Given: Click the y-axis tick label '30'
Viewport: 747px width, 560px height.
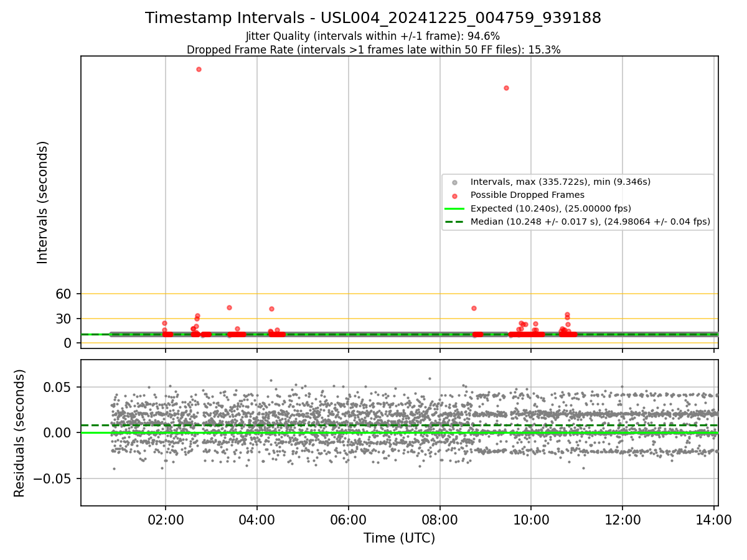Looking at the screenshot, I should point(64,319).
